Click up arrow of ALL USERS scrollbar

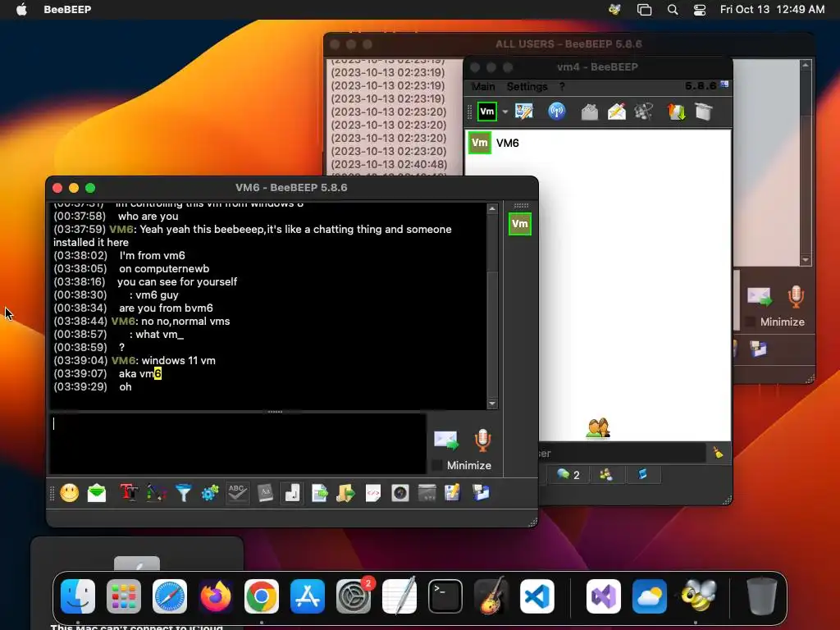coord(806,65)
